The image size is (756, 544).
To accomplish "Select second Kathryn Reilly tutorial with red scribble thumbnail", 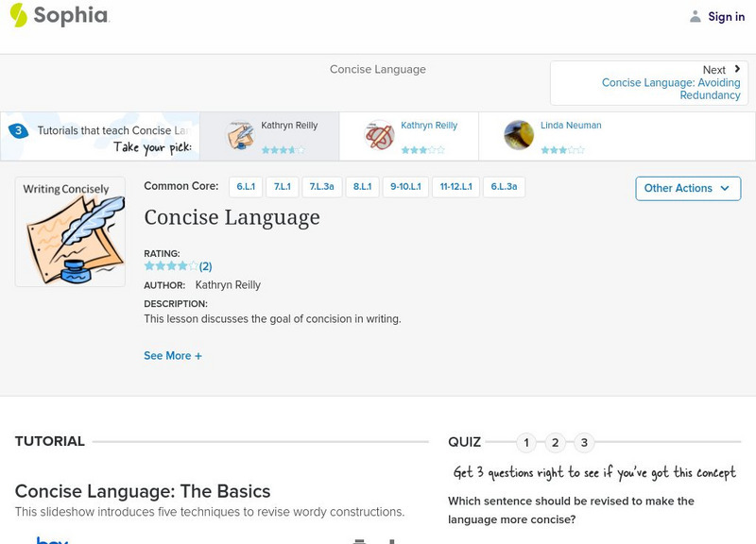I will [x=409, y=136].
